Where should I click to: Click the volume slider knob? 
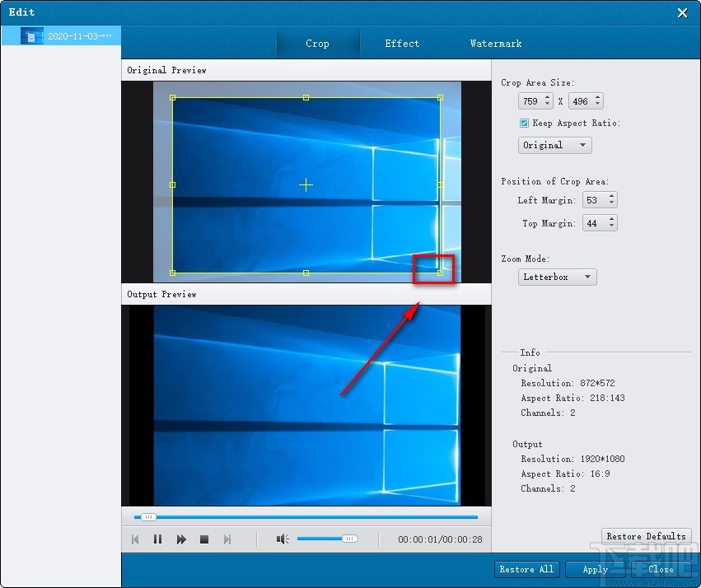click(x=349, y=539)
